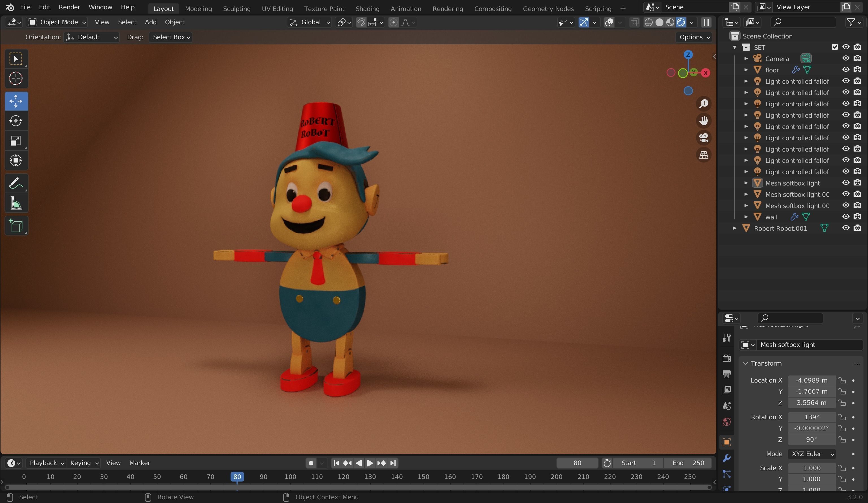
Task: Open the File menu
Action: point(25,7)
